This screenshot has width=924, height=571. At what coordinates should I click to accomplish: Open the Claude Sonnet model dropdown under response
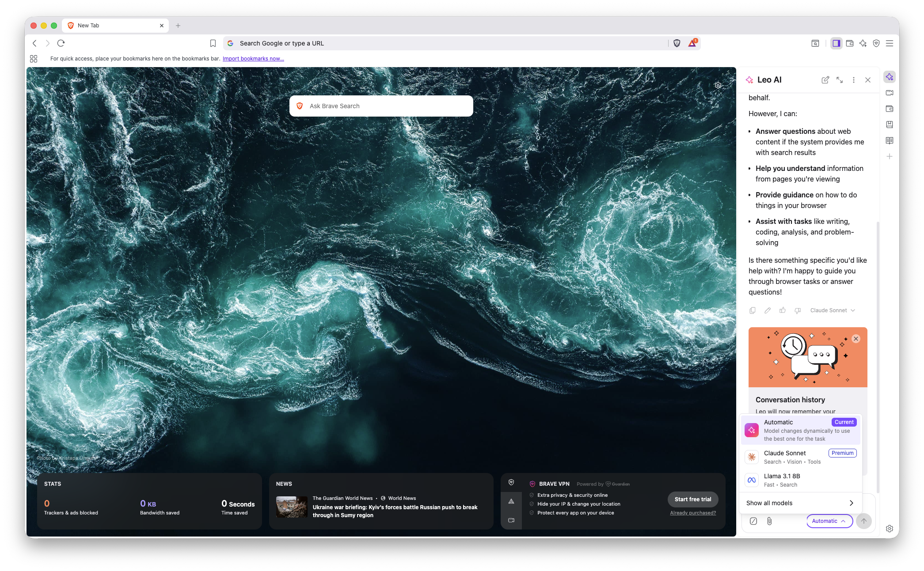click(832, 310)
